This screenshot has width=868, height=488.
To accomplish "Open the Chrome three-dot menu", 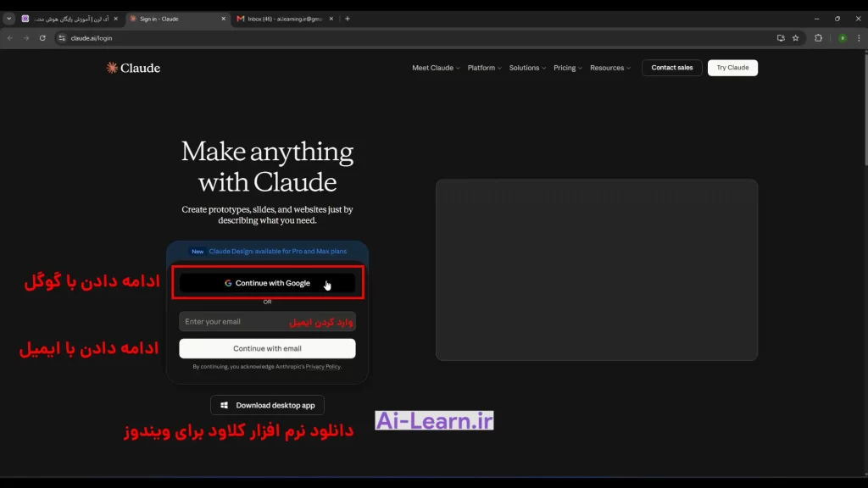I will point(859,38).
